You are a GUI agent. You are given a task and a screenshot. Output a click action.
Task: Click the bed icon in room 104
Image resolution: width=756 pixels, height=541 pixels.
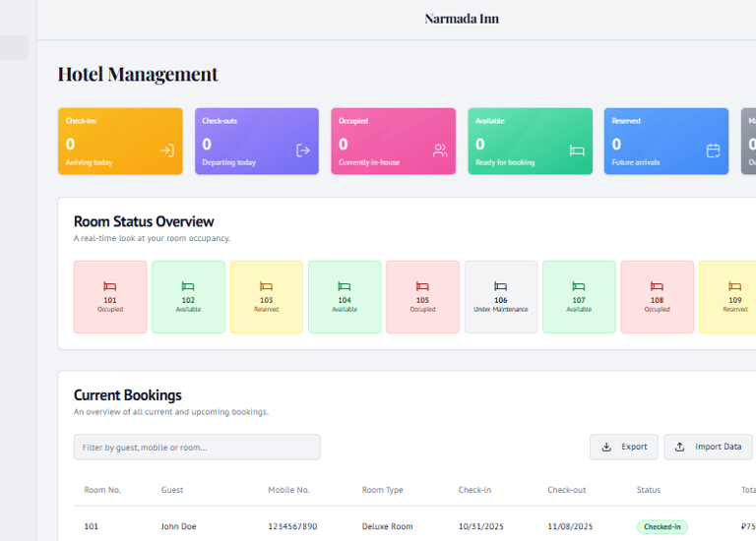[345, 286]
